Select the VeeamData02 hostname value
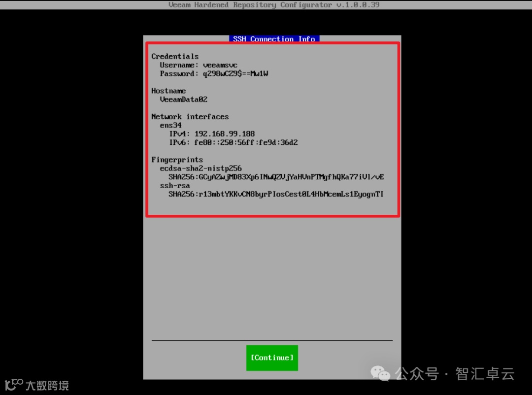Image resolution: width=532 pixels, height=395 pixels. (184, 99)
